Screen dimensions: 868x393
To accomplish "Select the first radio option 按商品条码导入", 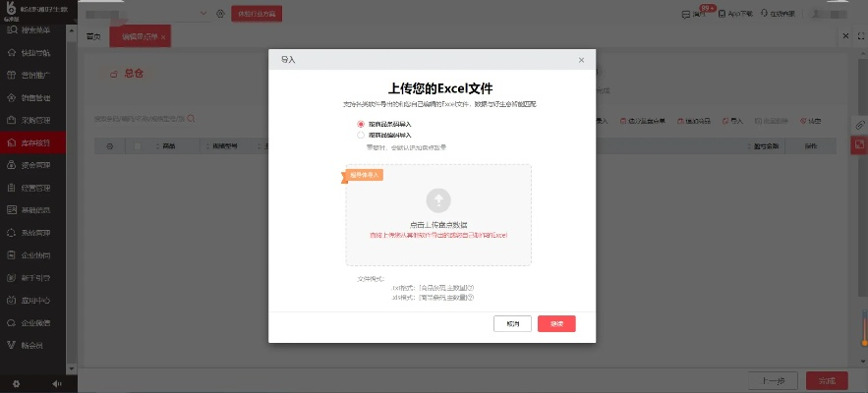I will [361, 125].
